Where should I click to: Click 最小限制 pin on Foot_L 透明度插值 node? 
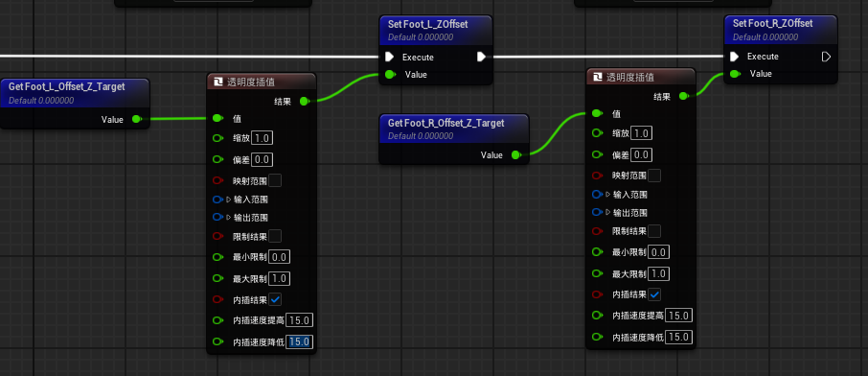pos(218,257)
